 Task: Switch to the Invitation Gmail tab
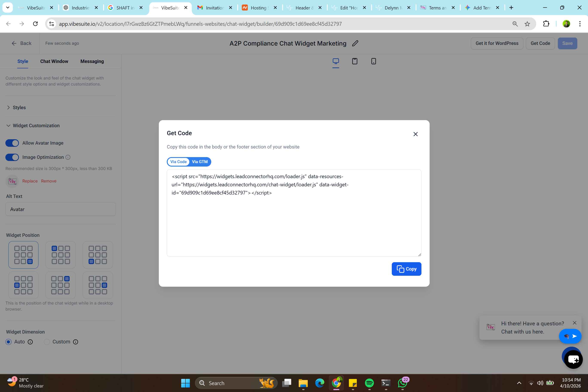(214, 8)
